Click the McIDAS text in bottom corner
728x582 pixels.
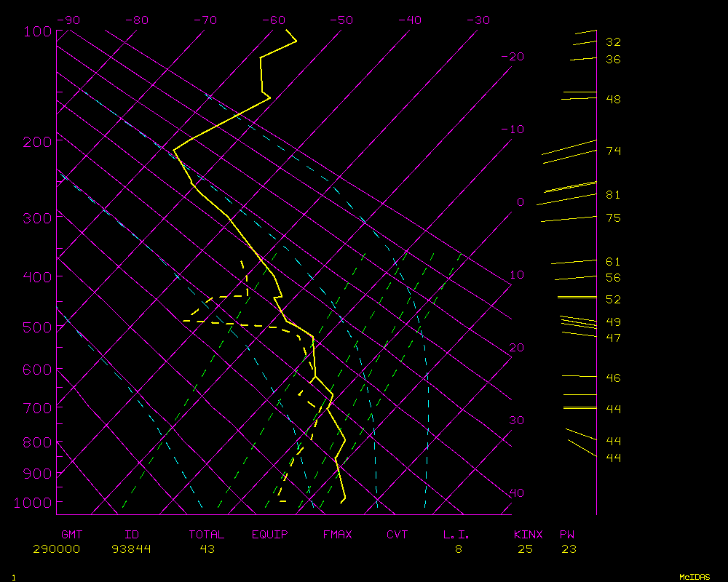pos(695,577)
